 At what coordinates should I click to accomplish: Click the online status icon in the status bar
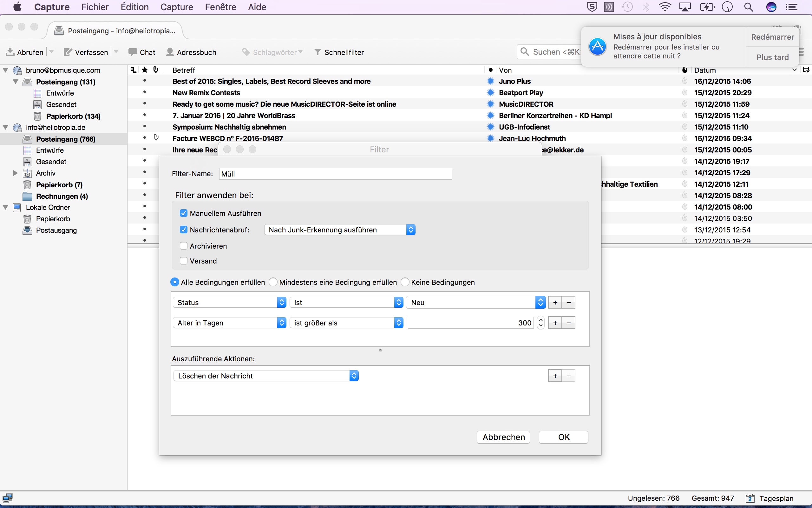tap(7, 498)
